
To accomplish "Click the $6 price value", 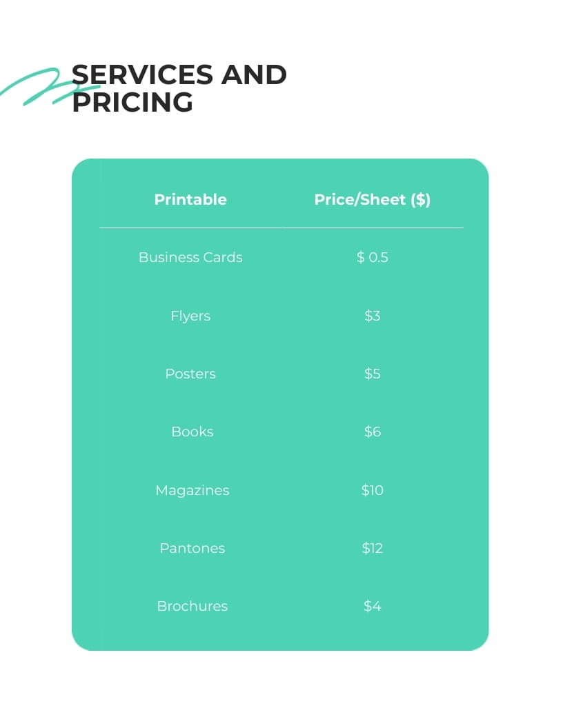I will coord(373,432).
